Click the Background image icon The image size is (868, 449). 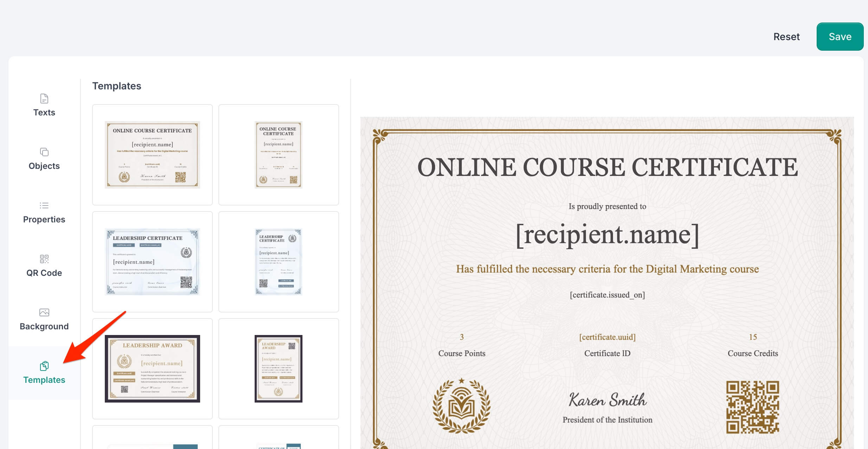click(44, 312)
